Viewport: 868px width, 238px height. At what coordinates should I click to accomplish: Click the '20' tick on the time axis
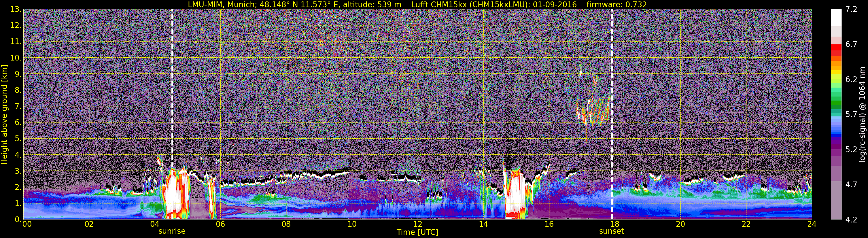tap(680, 224)
